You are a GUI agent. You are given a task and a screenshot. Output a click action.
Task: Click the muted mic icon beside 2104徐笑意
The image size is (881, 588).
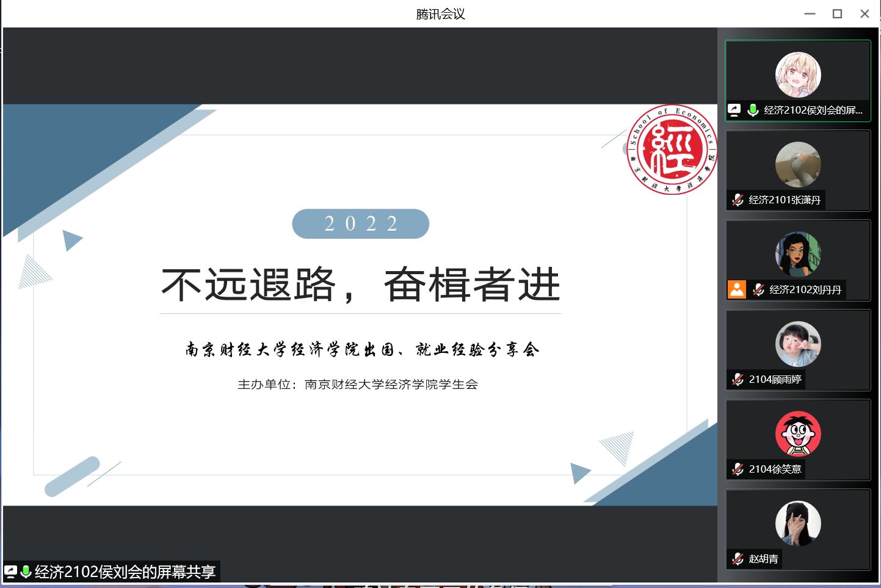pos(738,469)
